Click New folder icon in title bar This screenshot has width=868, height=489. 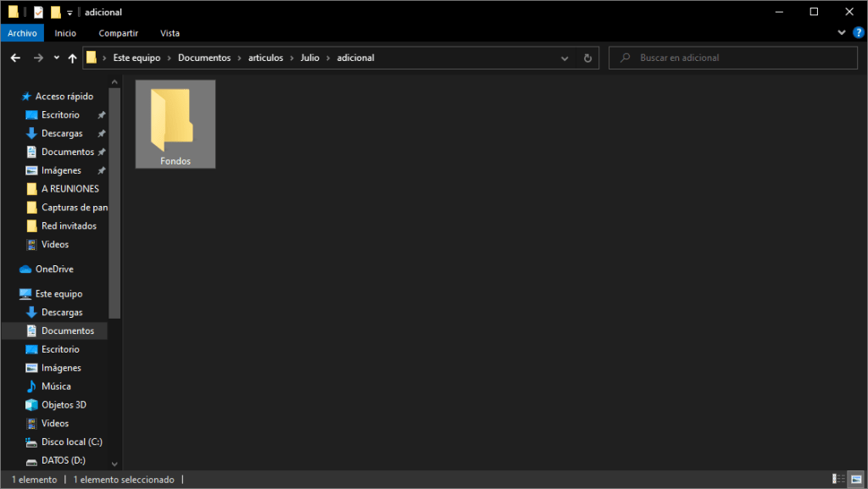pyautogui.click(x=55, y=12)
